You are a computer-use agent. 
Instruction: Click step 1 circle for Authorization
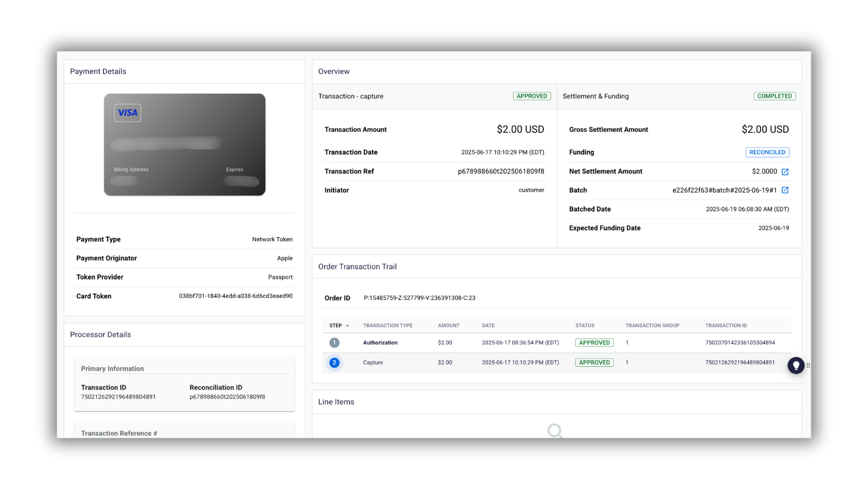pos(334,343)
